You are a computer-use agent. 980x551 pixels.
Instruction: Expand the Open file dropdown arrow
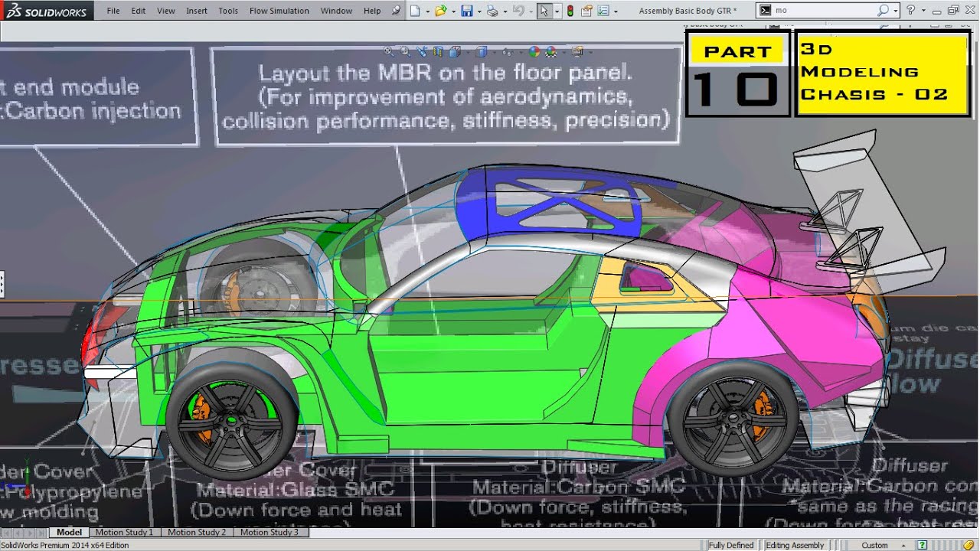click(x=452, y=11)
